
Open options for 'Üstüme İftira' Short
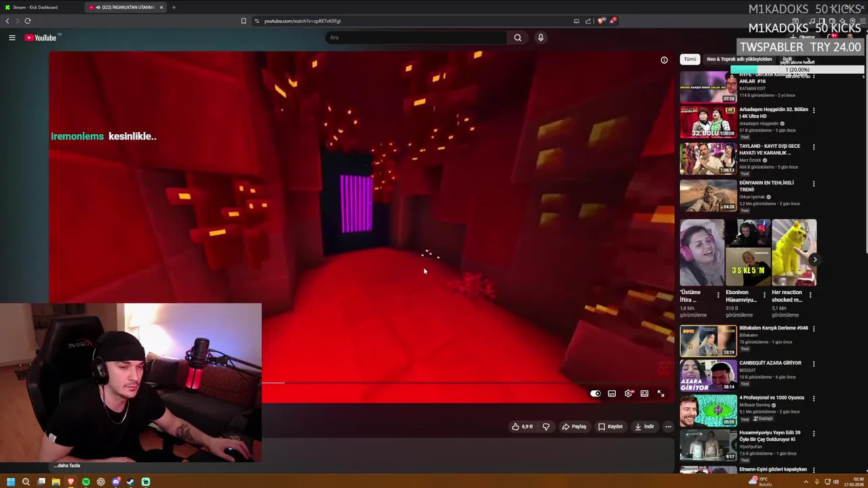click(x=718, y=295)
